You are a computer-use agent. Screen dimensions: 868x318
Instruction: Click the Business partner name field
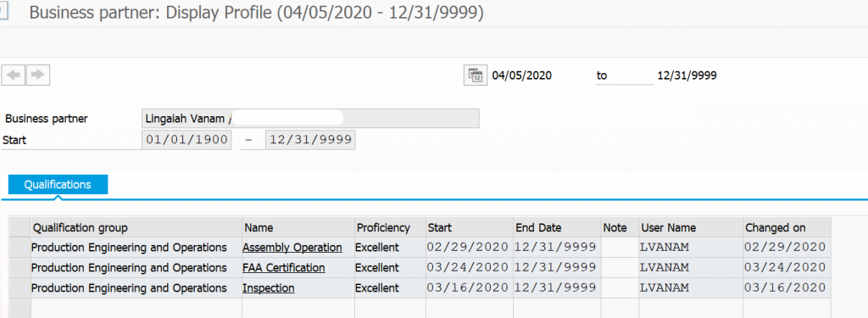click(x=310, y=119)
